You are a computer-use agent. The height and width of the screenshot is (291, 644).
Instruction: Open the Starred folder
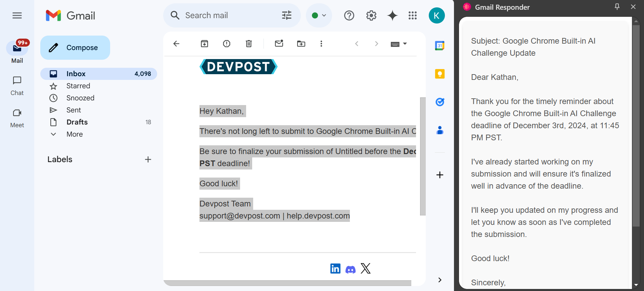99,86
